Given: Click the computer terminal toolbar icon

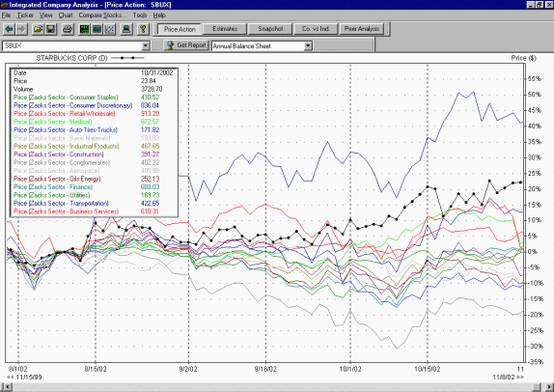Looking at the screenshot, I should (126, 29).
